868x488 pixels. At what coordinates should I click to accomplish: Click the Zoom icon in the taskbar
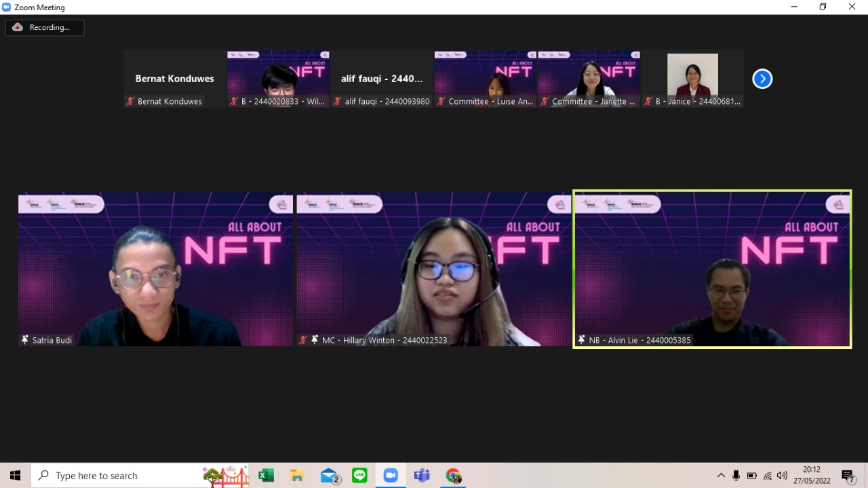click(x=391, y=476)
